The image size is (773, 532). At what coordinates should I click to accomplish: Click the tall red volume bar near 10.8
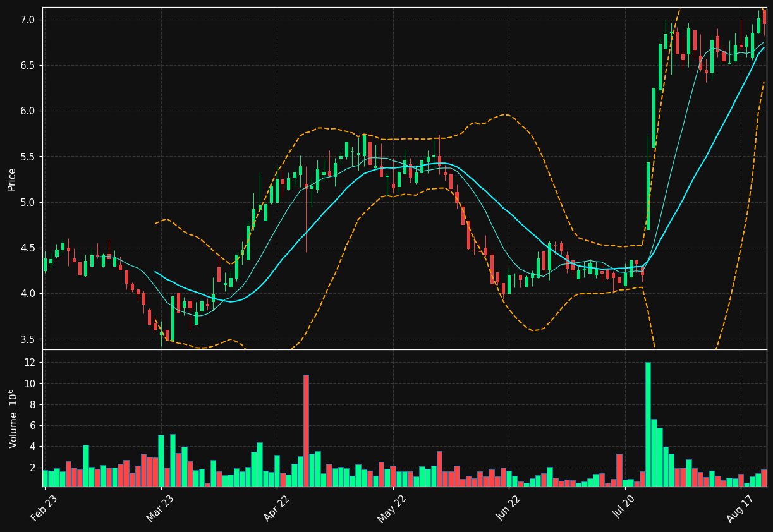pos(306,430)
